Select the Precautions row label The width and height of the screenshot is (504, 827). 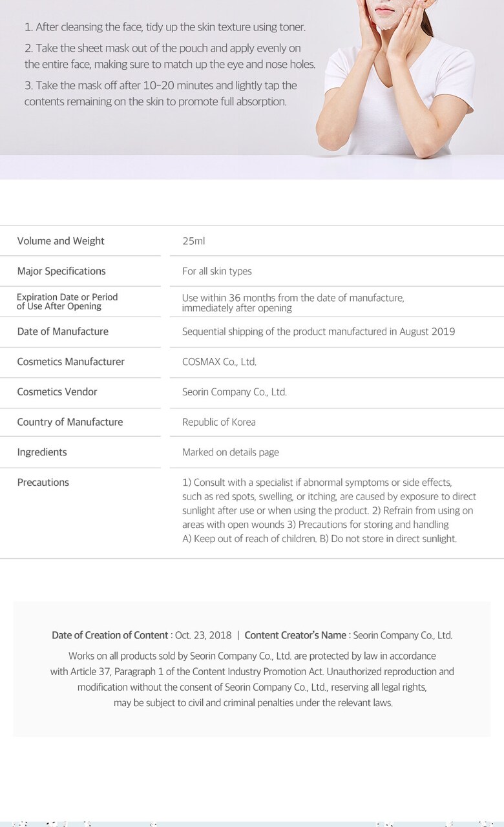click(x=43, y=483)
